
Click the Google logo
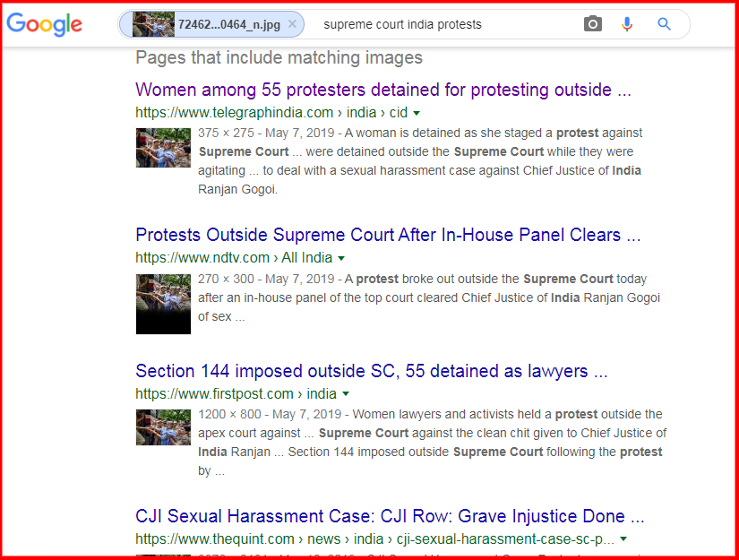click(x=44, y=24)
